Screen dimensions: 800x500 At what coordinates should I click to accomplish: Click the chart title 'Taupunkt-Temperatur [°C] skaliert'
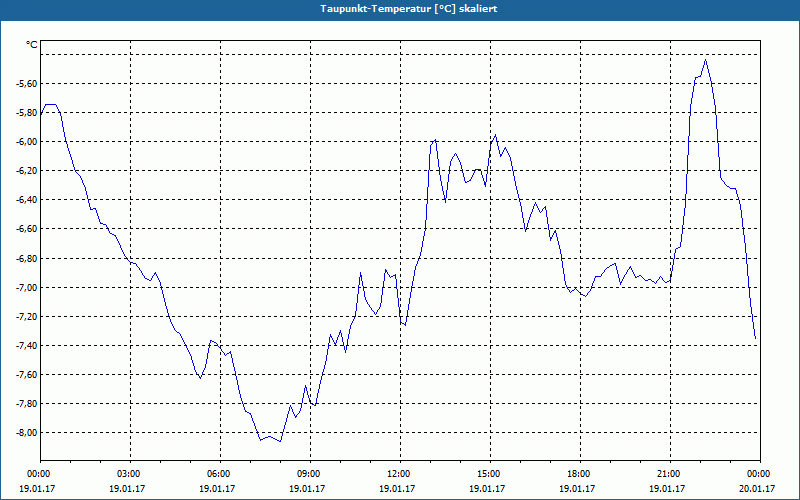409,9
